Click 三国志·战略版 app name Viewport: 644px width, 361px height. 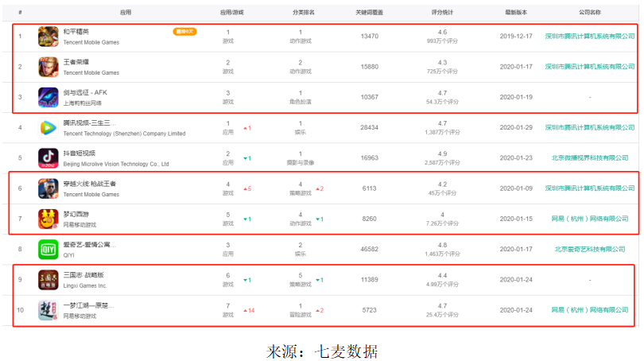pos(83,275)
